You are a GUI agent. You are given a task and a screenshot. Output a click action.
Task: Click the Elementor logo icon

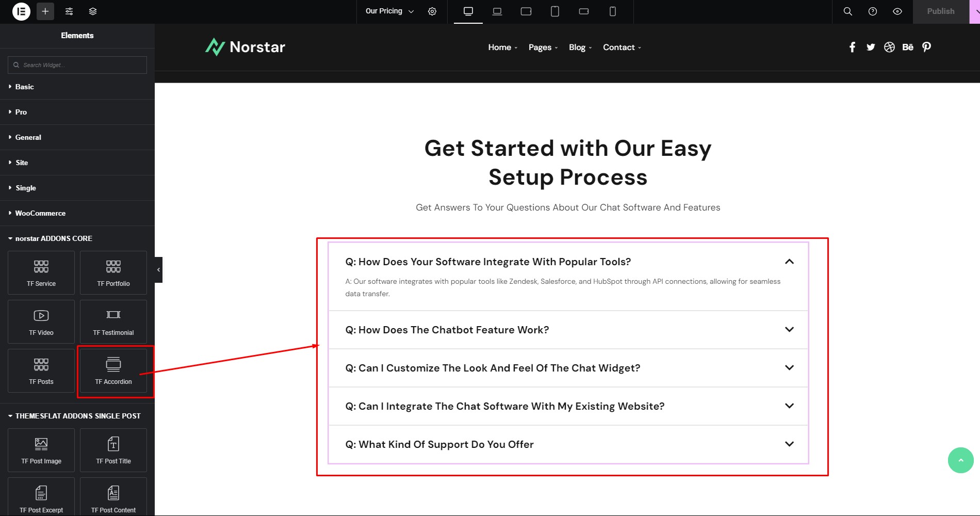pyautogui.click(x=21, y=11)
